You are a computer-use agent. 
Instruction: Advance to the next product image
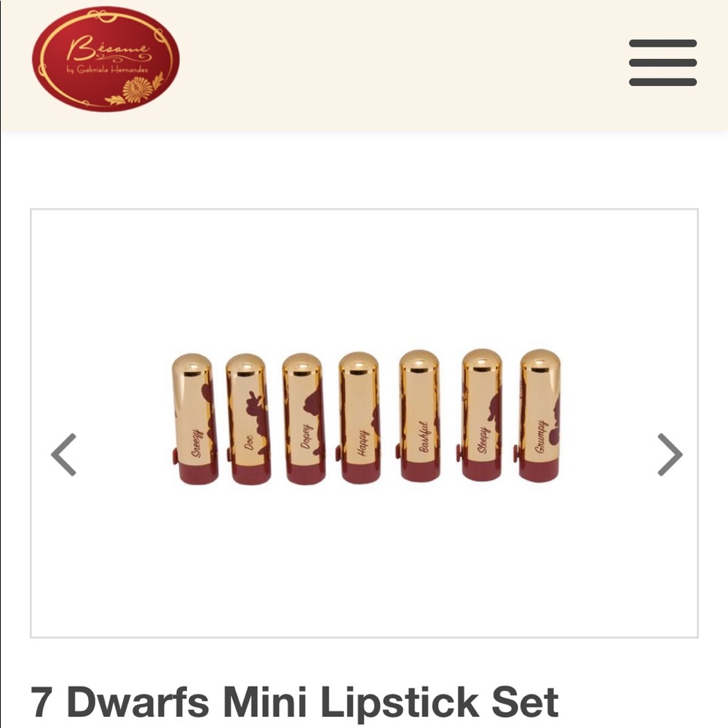coord(670,454)
